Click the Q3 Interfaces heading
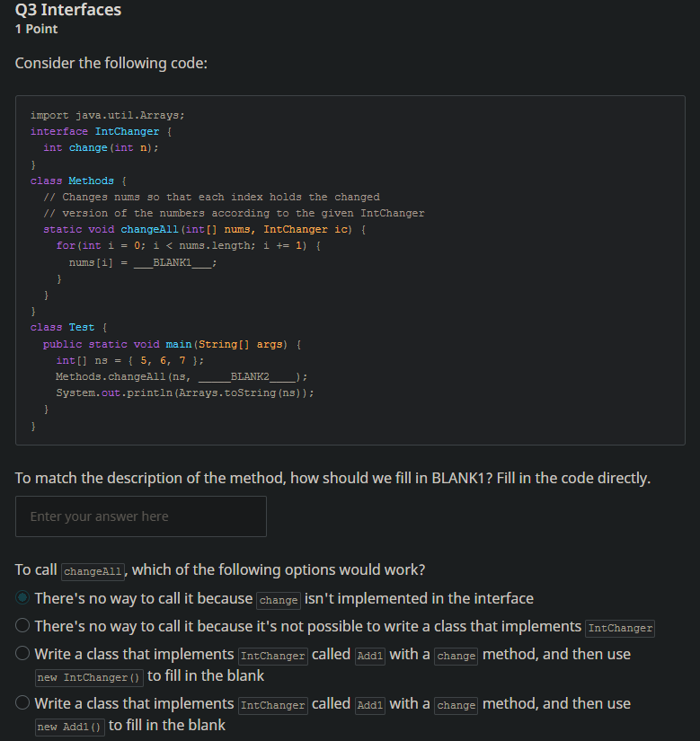The width and height of the screenshot is (700, 741). tap(67, 11)
